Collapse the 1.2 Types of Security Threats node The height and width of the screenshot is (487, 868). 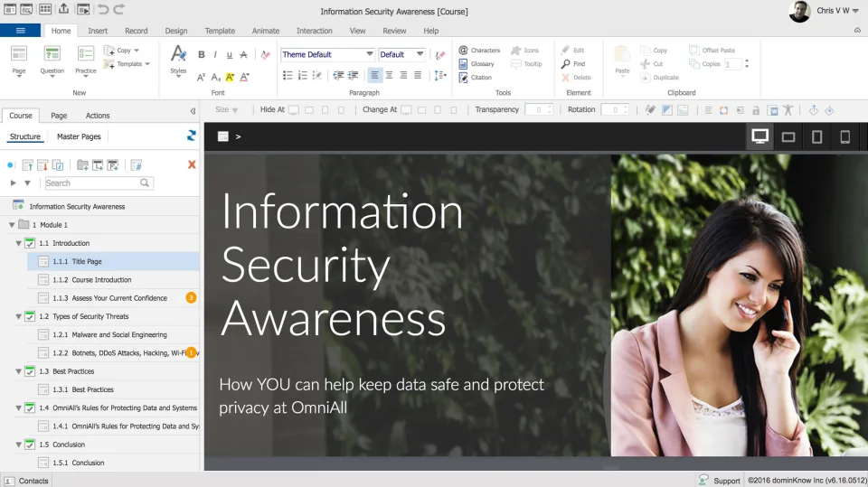pos(18,316)
